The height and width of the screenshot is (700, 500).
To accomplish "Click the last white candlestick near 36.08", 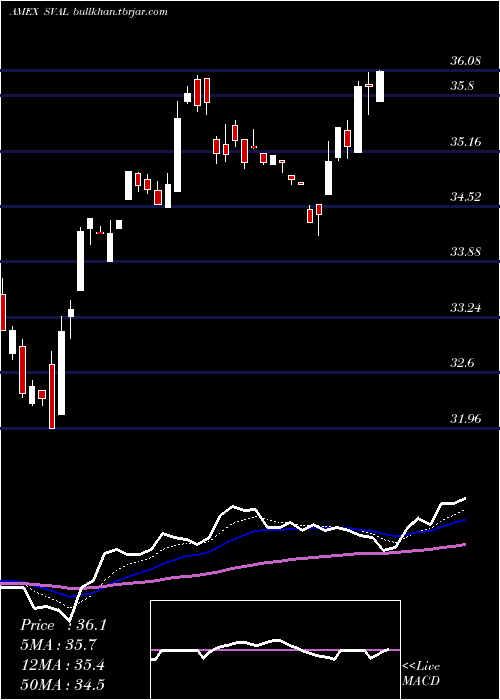I will click(x=380, y=86).
